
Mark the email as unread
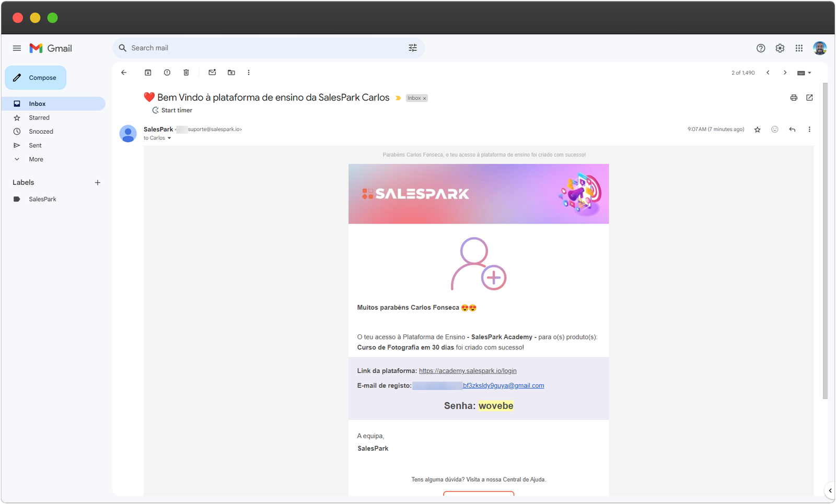coord(212,73)
